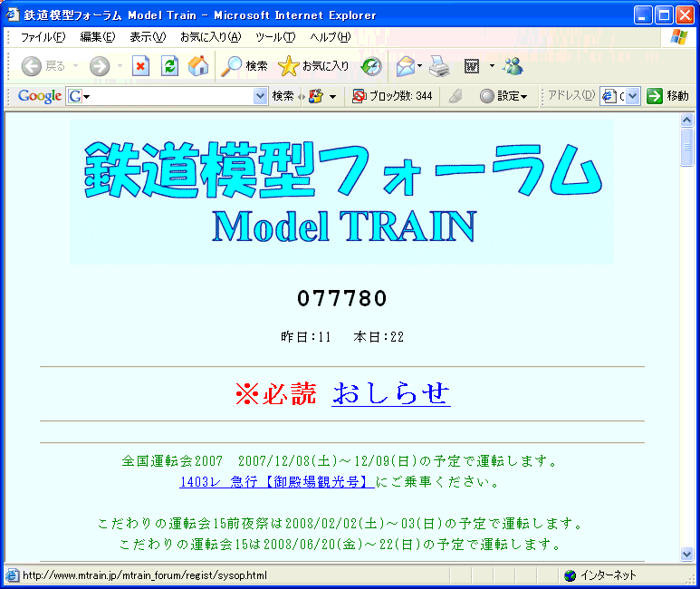
Task: Click the 移動 Go button
Action: (x=668, y=96)
